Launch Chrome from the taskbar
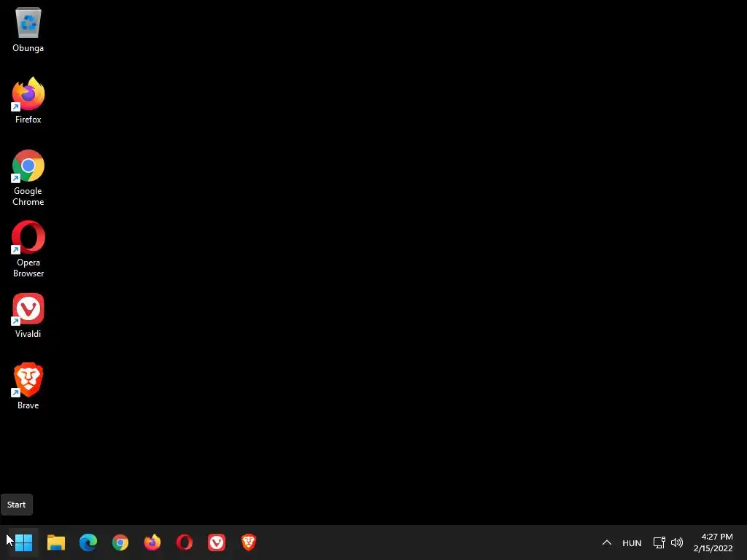 pyautogui.click(x=120, y=542)
